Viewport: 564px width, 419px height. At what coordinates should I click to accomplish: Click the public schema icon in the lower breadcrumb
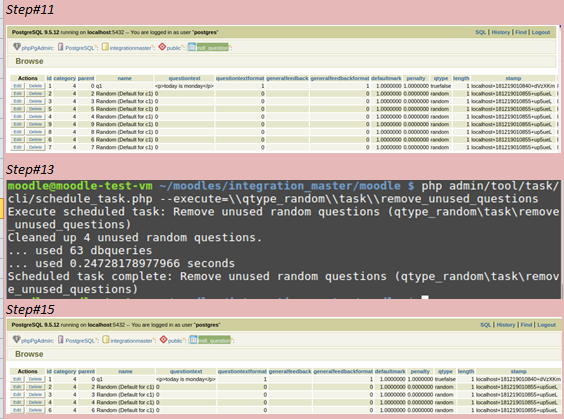(x=163, y=340)
